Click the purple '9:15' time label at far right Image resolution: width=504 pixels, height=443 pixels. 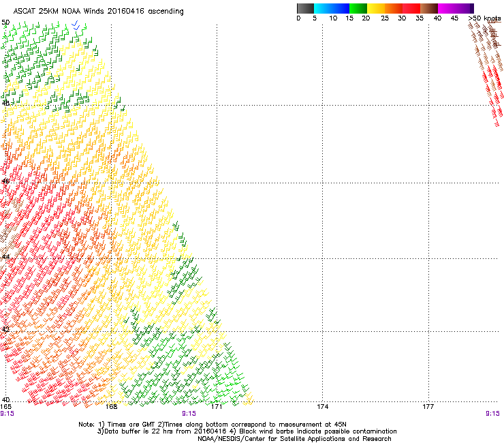tap(492, 414)
